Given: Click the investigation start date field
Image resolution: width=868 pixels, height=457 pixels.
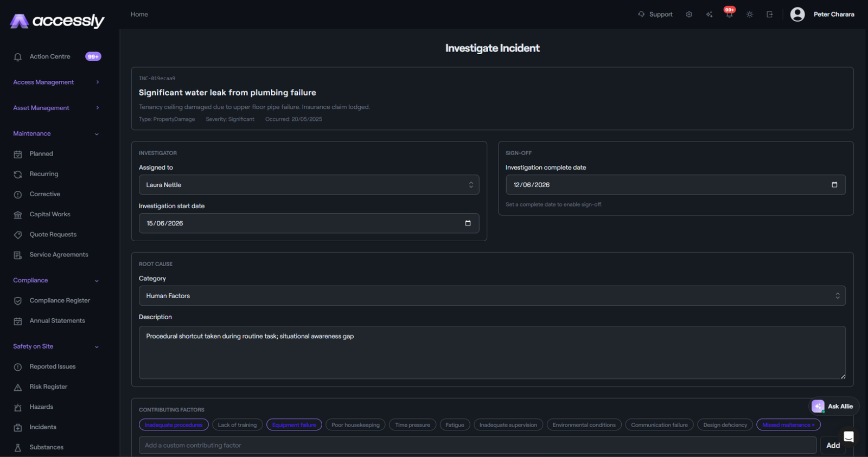Looking at the screenshot, I should coord(309,223).
